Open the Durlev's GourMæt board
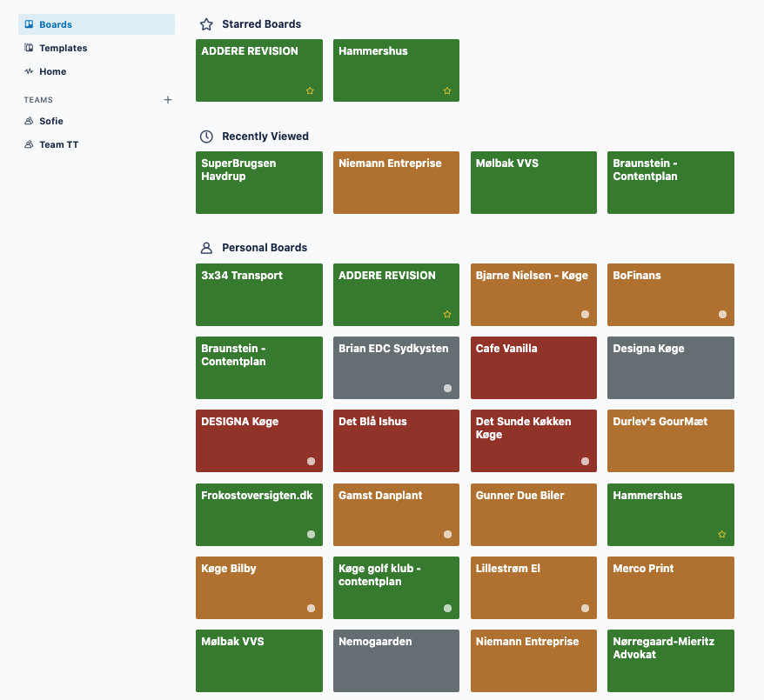 tap(670, 441)
